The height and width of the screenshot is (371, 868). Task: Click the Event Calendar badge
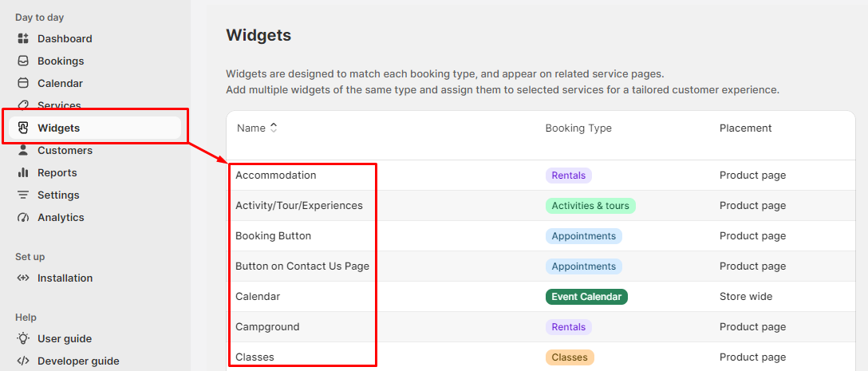[586, 297]
